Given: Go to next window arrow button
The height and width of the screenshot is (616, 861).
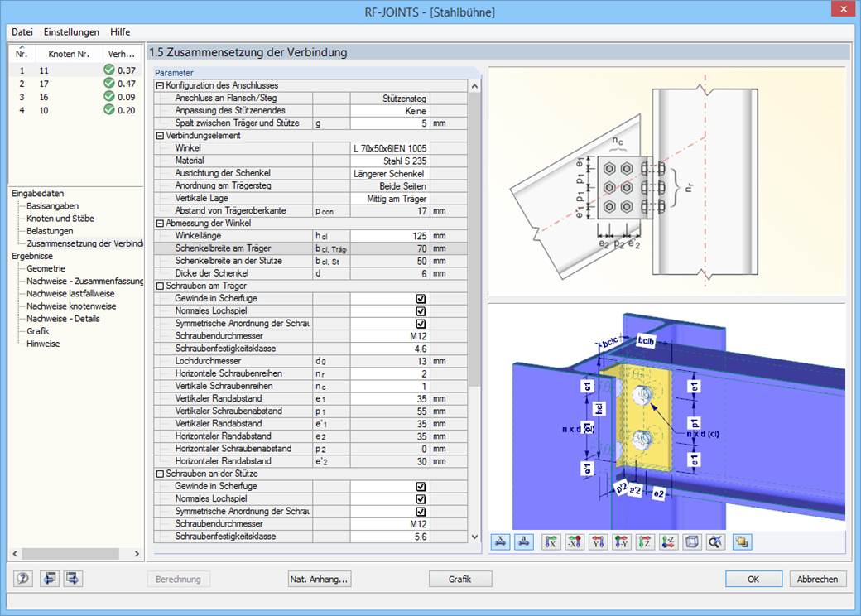Looking at the screenshot, I should tap(73, 578).
